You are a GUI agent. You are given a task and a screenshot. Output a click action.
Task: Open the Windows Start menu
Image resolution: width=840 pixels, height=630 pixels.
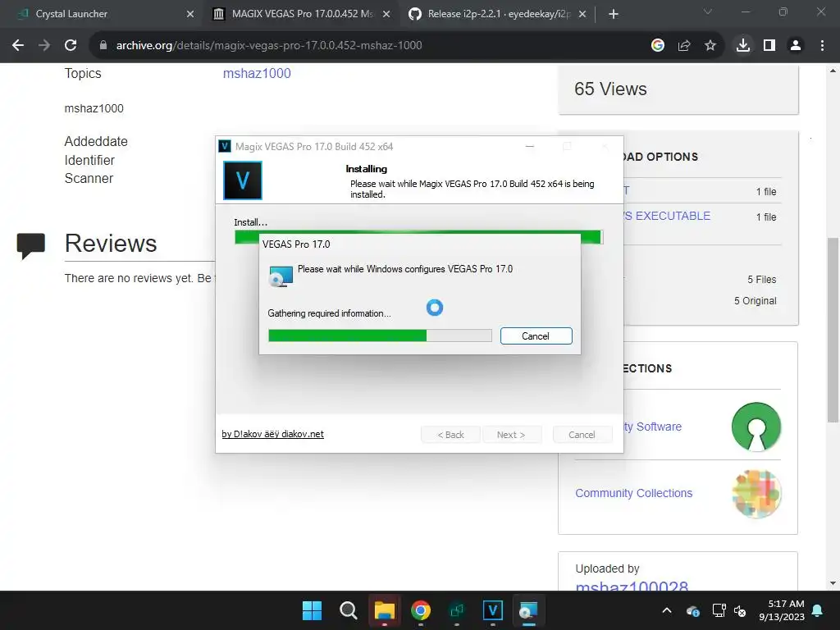coord(312,610)
